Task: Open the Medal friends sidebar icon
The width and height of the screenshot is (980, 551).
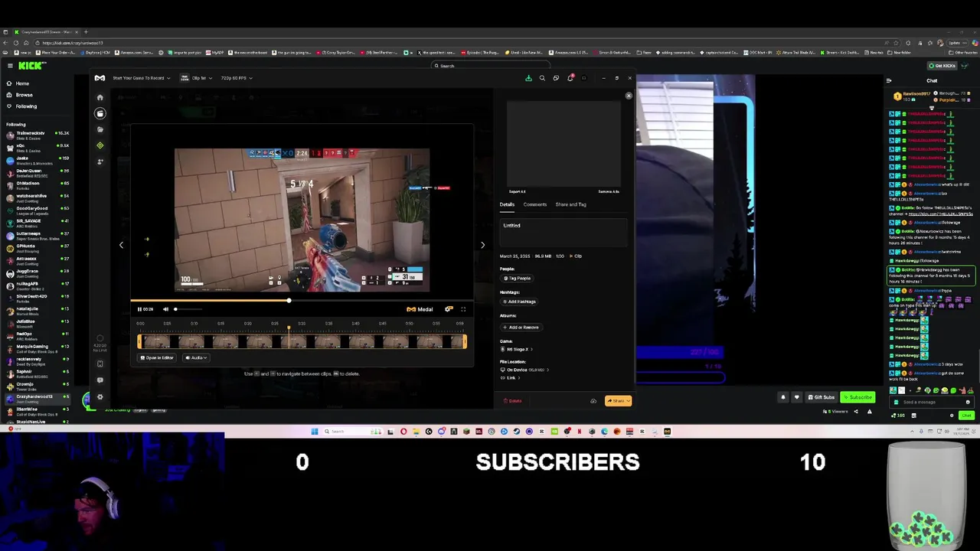Action: click(100, 161)
